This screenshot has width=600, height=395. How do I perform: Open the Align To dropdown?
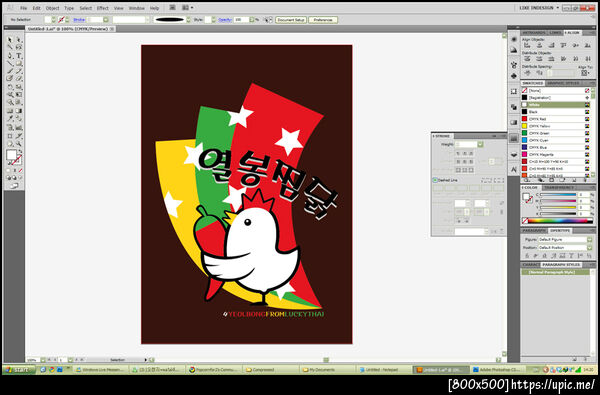point(585,73)
